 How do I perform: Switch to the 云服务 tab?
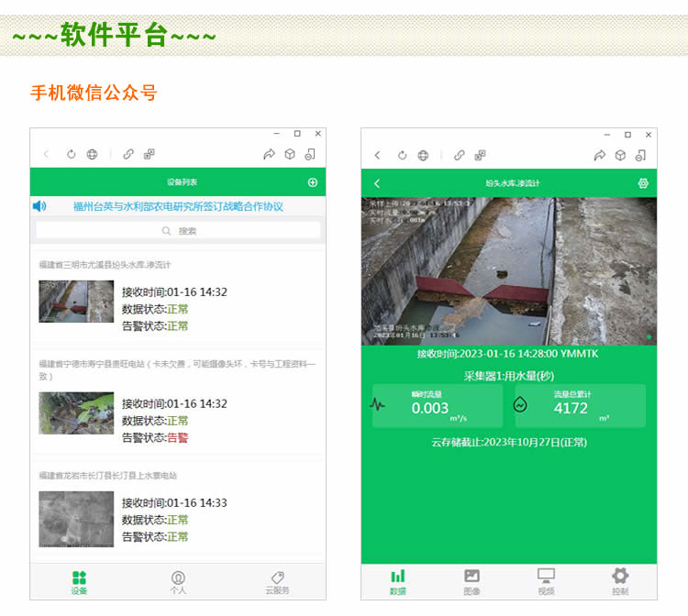(277, 583)
